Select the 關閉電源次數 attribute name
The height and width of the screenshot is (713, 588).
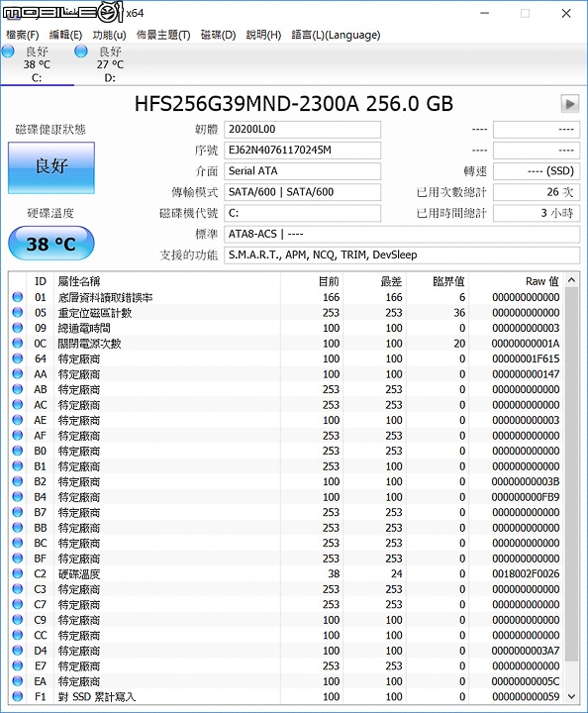[x=89, y=344]
